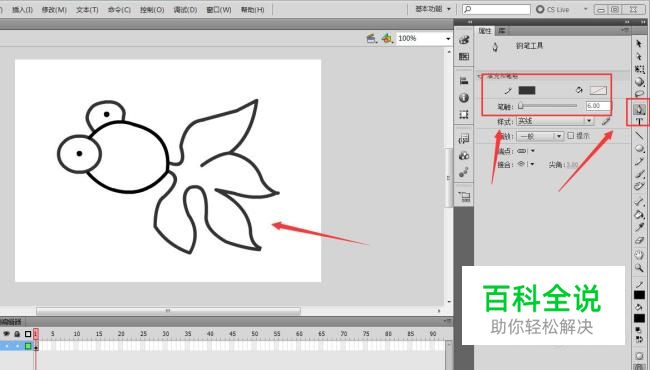Select the Deco tool
The image size is (650, 370).
[639, 186]
